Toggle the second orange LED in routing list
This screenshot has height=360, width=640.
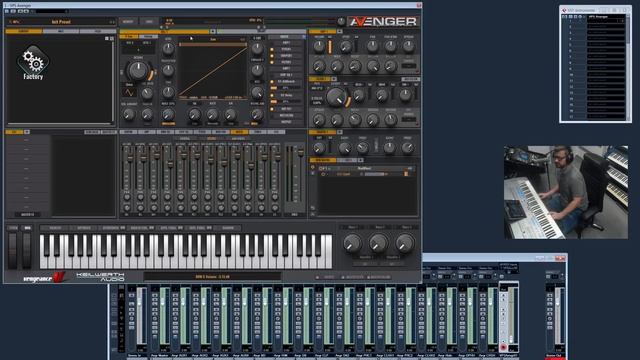tap(272, 56)
